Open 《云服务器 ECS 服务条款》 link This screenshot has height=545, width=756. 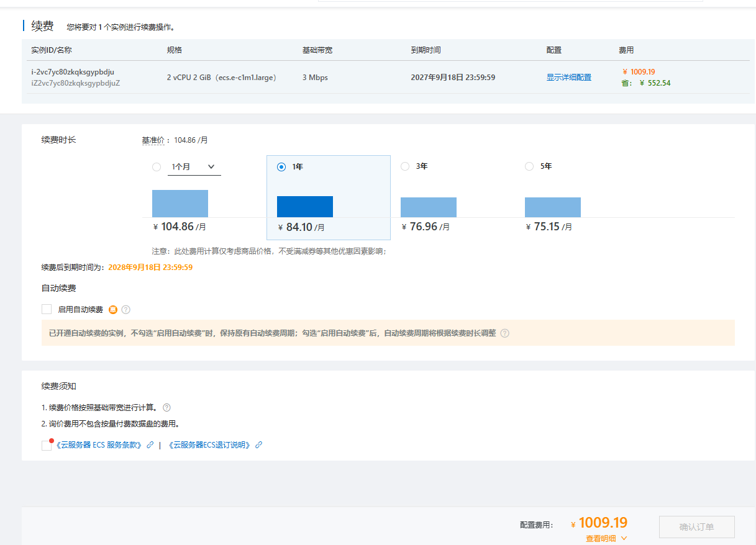pyautogui.click(x=98, y=445)
